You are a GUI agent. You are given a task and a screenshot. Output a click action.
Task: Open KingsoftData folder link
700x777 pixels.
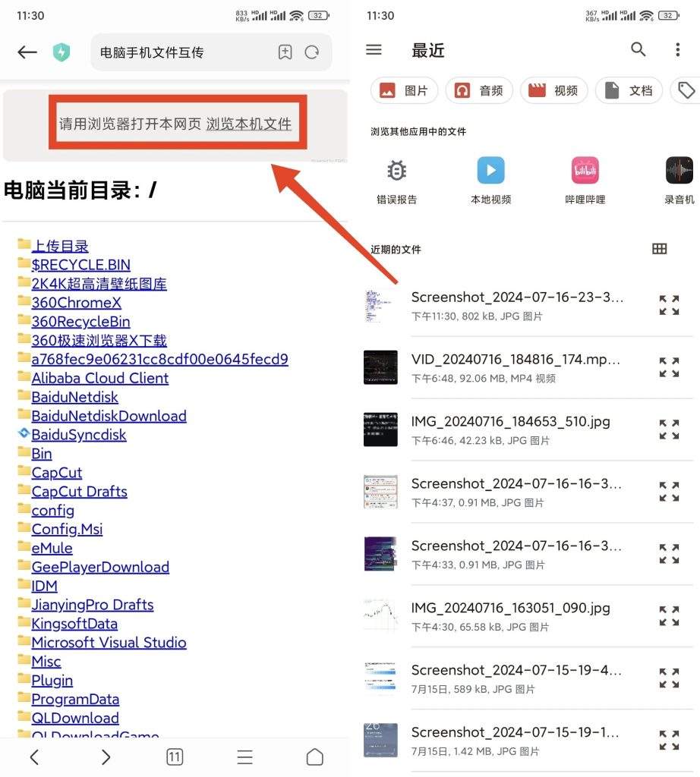pos(75,624)
